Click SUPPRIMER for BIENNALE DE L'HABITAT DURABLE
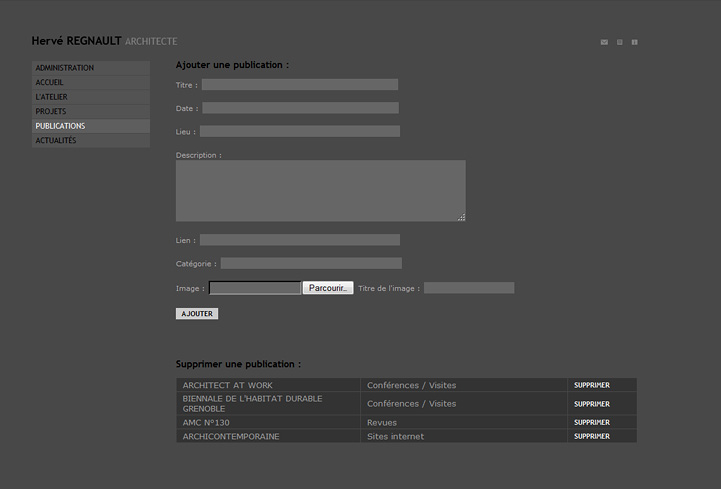The image size is (721, 489). point(592,404)
